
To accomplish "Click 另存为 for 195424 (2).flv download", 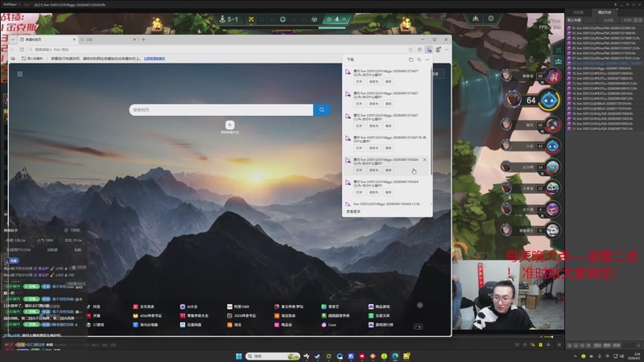I will coord(374,192).
